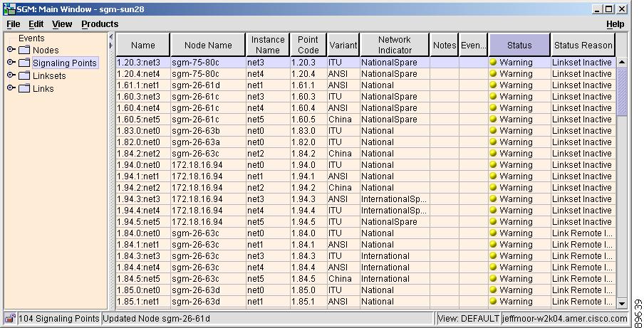Expand the Signaling Points tree branch
The height and width of the screenshot is (328, 644).
point(11,63)
